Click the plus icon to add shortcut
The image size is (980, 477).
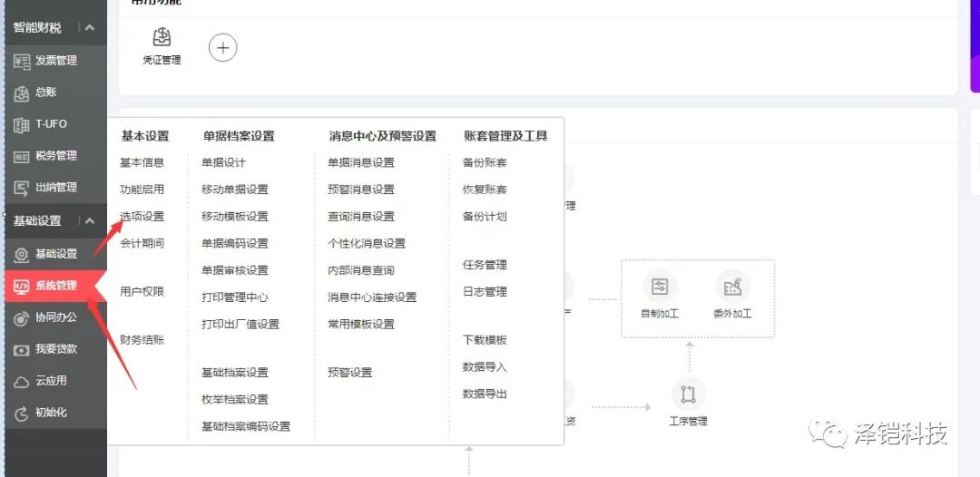223,47
